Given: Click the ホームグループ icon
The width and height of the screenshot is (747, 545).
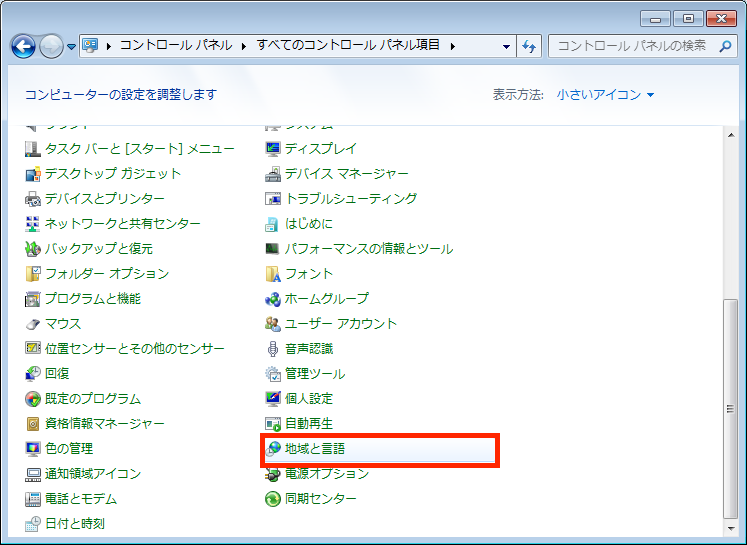Looking at the screenshot, I should [273, 299].
